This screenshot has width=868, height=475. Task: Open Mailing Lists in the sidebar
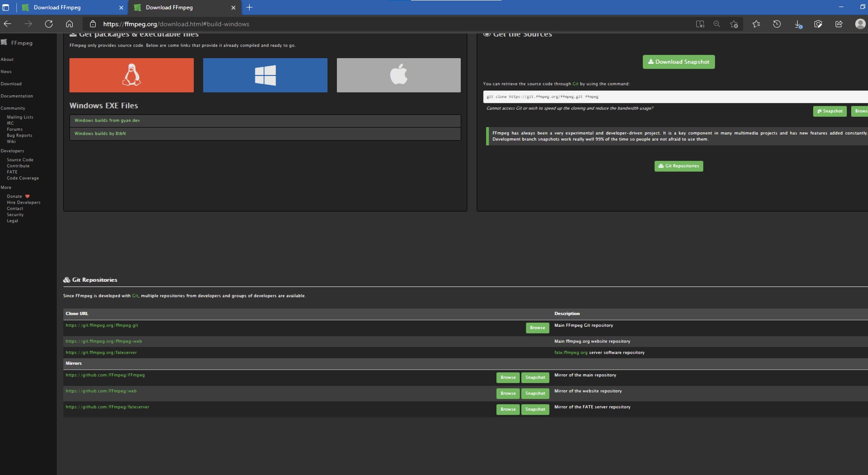click(20, 117)
